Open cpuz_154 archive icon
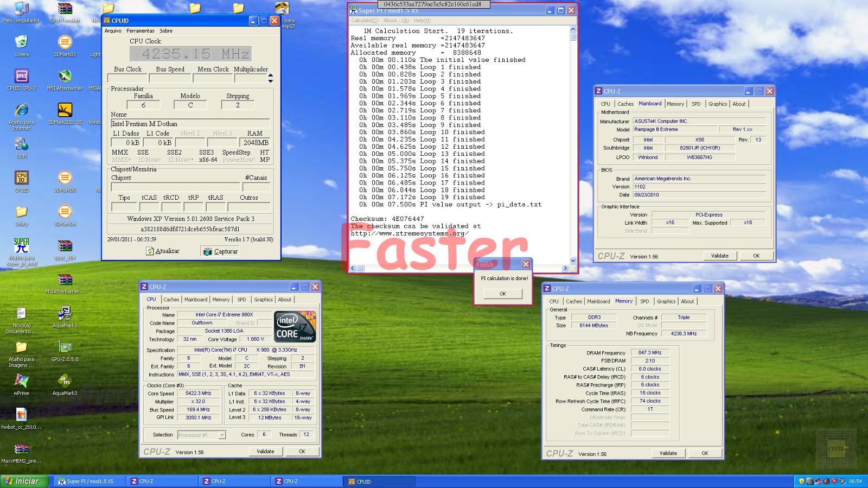The height and width of the screenshot is (488, 868). pos(65,250)
